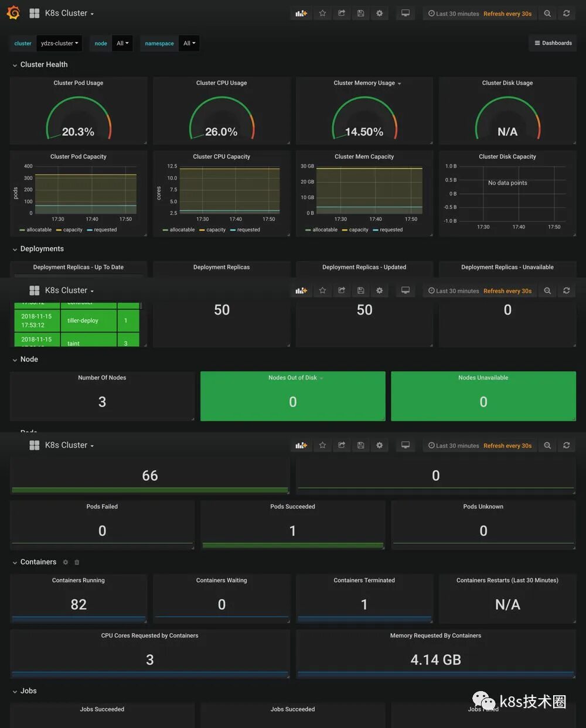Settings gear in header above Pods Failed
Viewport: 586px width, 728px height.
380,446
